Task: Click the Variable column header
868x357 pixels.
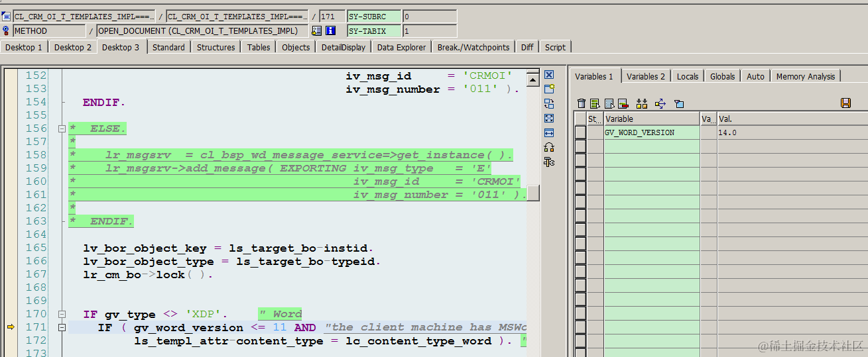Action: (x=651, y=119)
